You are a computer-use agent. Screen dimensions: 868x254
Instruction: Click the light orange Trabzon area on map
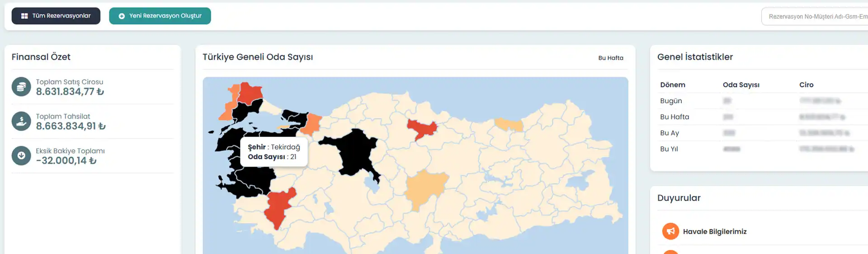pos(509,124)
